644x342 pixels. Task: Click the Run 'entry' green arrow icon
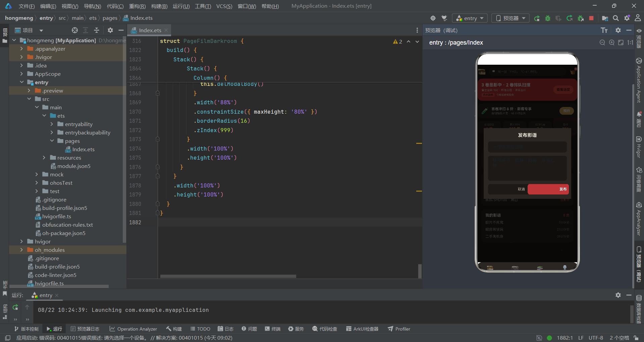tap(537, 18)
